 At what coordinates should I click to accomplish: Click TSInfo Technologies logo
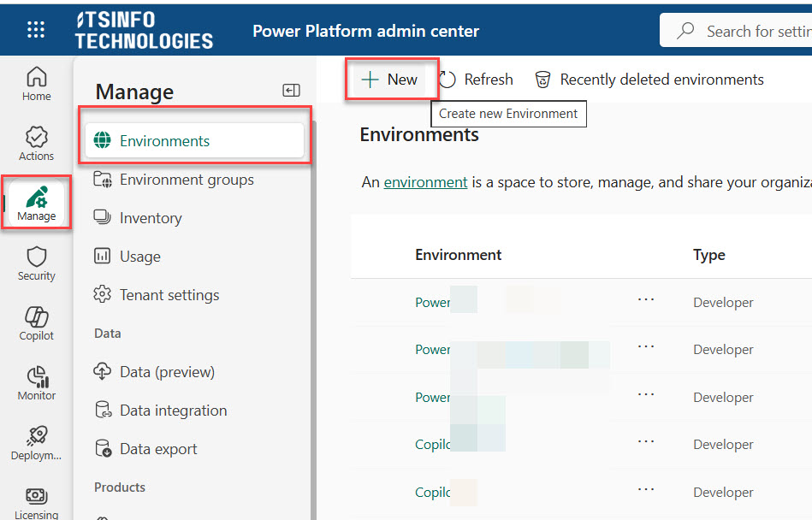click(x=144, y=31)
